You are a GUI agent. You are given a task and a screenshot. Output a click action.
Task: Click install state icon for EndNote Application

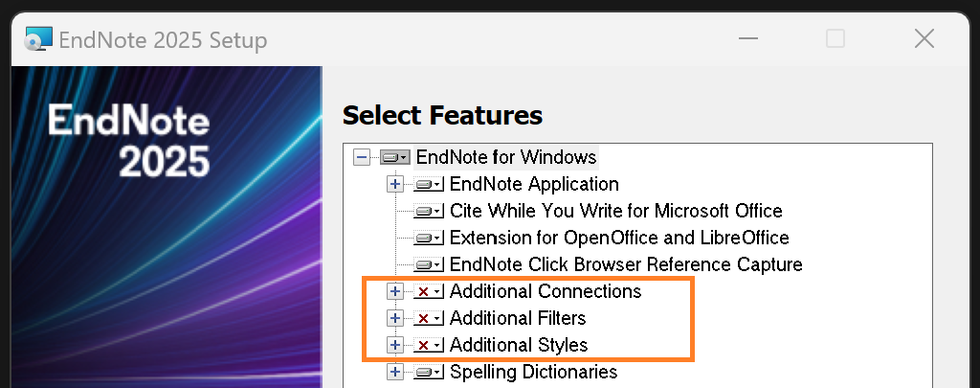pos(428,184)
